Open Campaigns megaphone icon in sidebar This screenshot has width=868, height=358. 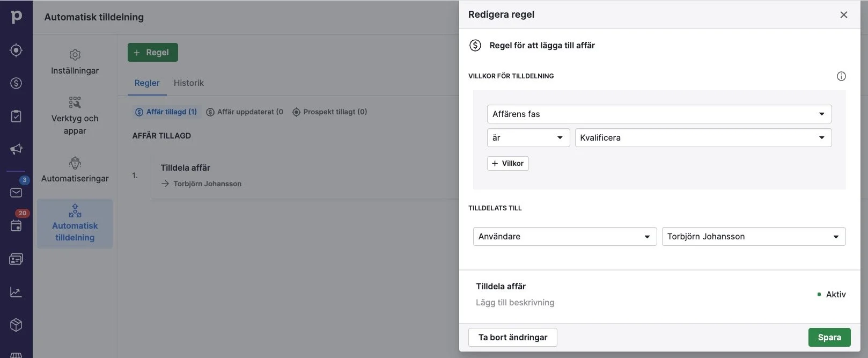16,149
